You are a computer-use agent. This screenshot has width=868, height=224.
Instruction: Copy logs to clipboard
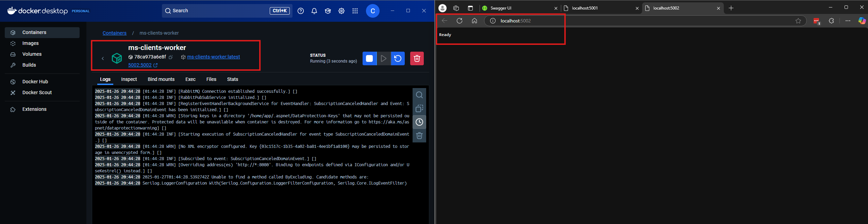point(419,108)
